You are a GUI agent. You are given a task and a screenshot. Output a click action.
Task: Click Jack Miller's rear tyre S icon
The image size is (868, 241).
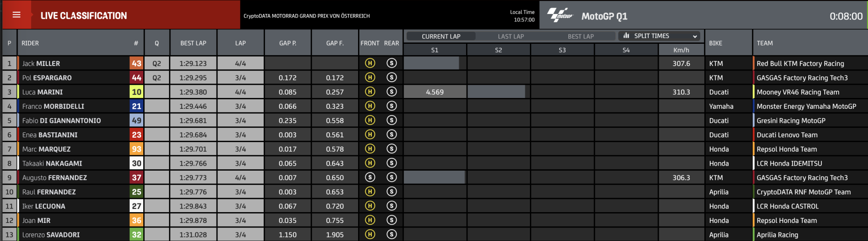[392, 63]
